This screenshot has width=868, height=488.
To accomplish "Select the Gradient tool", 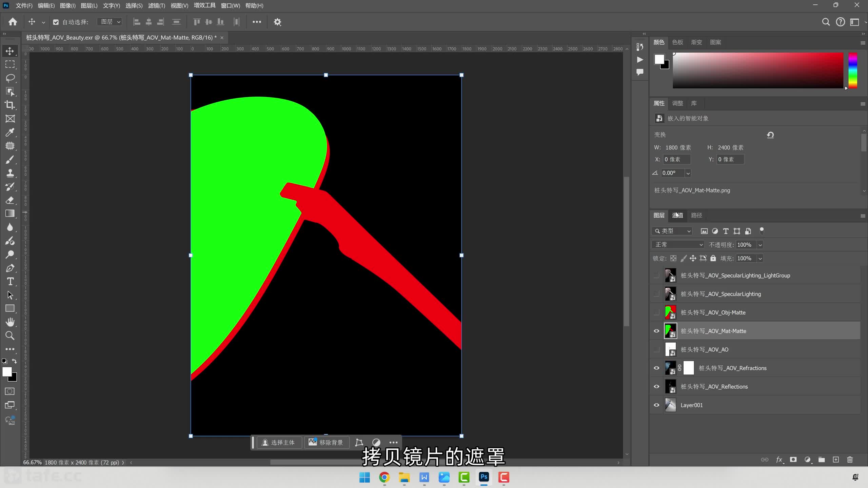I will (10, 213).
